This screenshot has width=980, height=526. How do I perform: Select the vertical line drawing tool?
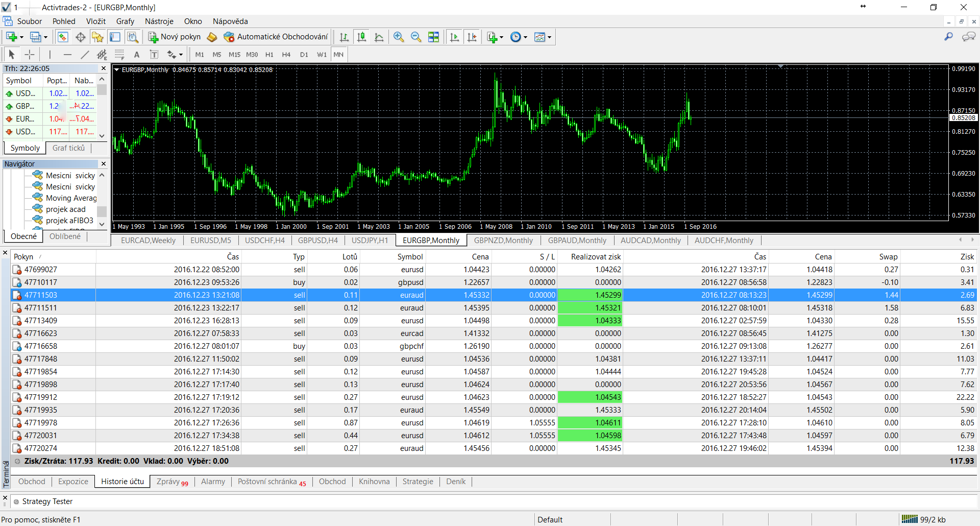click(50, 54)
